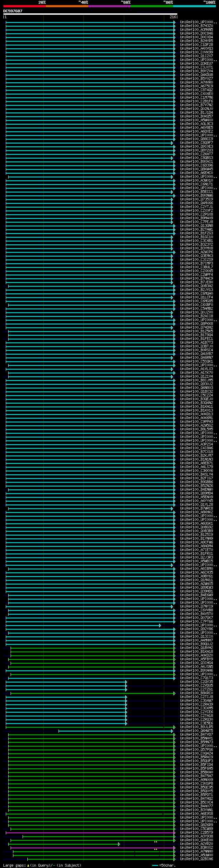Select hit label UniRef100_B7H3Z0

tap(196, 26)
